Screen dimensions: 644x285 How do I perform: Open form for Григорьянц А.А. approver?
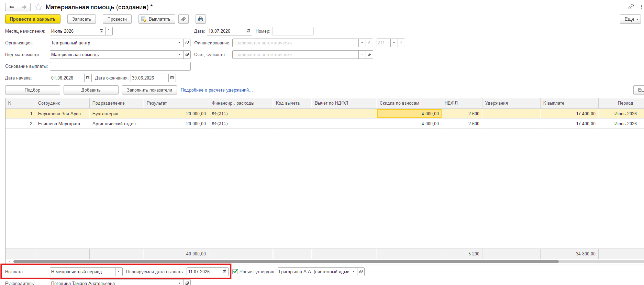coord(361,272)
